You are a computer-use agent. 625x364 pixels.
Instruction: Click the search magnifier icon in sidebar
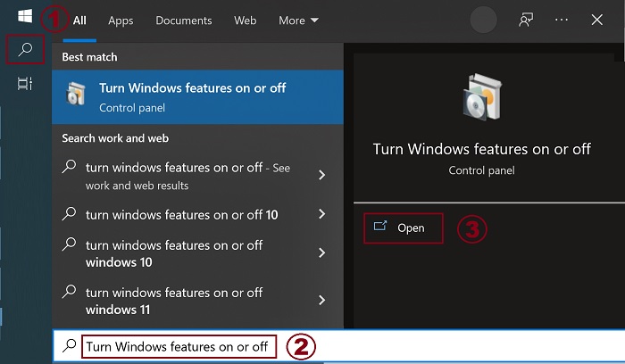25,50
